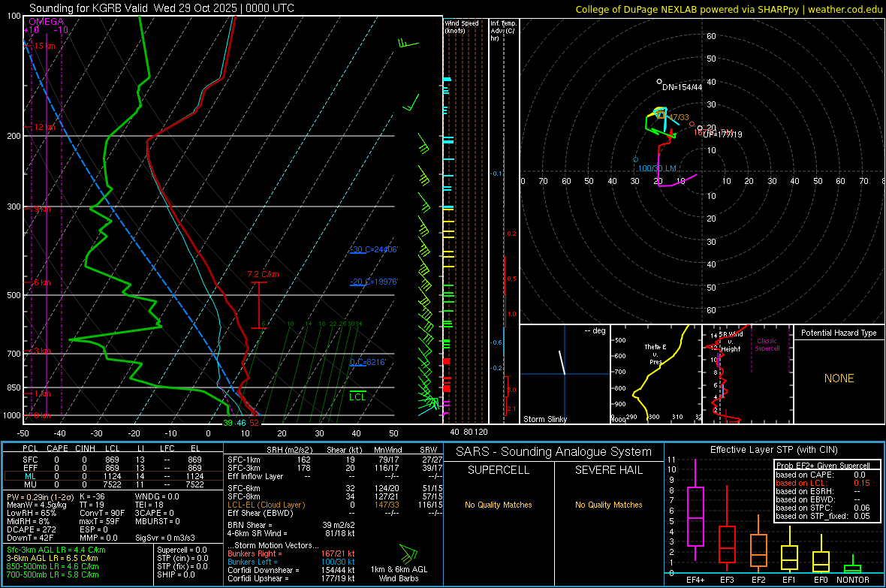The width and height of the screenshot is (886, 588).
Task: Click the Theta-E v. Pres label
Action: [655, 354]
